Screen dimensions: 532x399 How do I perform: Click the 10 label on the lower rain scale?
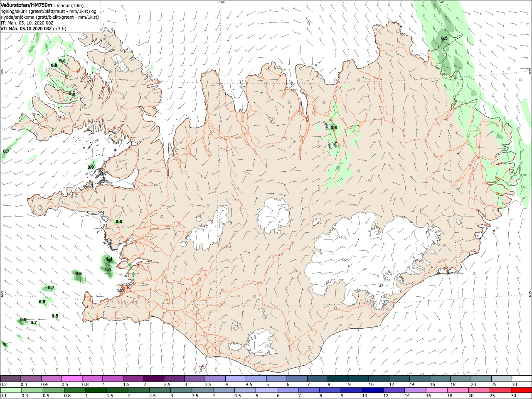coord(365,396)
